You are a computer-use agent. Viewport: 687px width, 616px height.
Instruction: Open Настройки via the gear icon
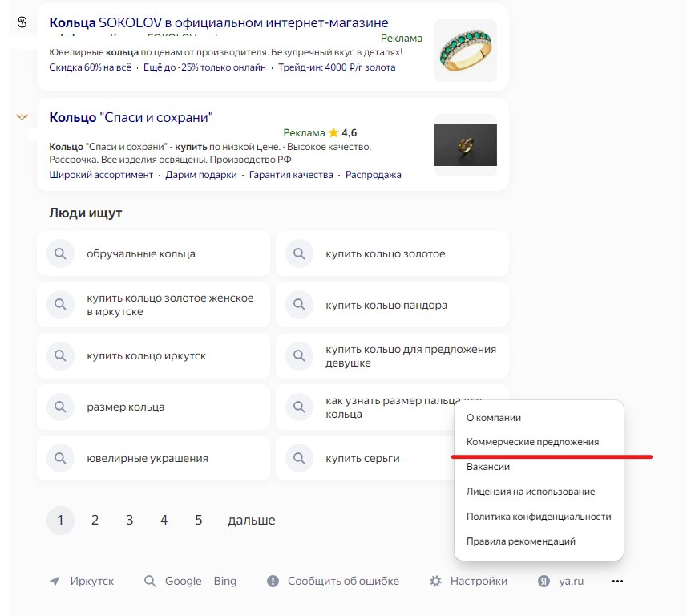436,582
